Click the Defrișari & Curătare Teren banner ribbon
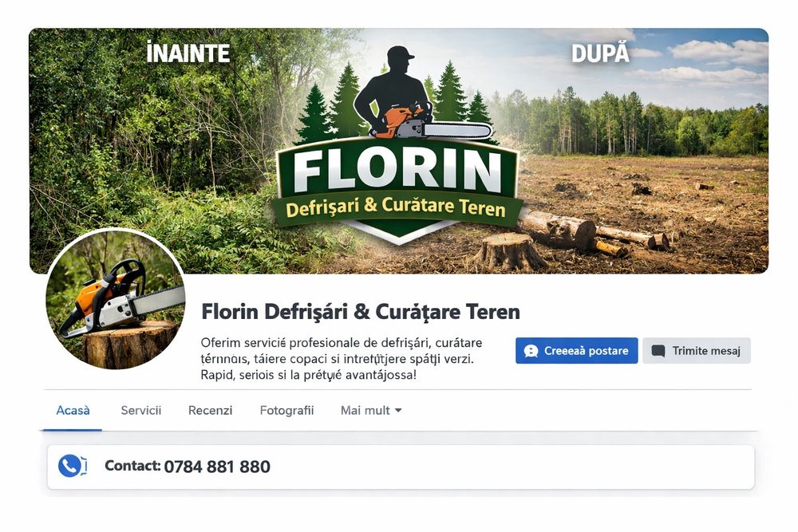The height and width of the screenshot is (532, 798). 396,207
